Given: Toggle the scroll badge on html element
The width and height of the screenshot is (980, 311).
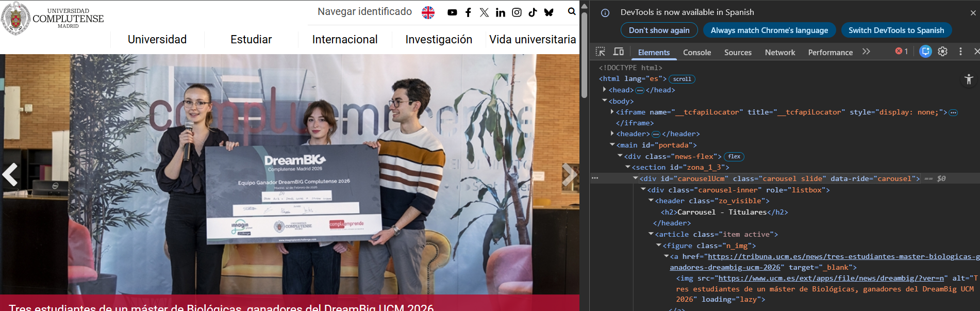Looking at the screenshot, I should pos(682,79).
